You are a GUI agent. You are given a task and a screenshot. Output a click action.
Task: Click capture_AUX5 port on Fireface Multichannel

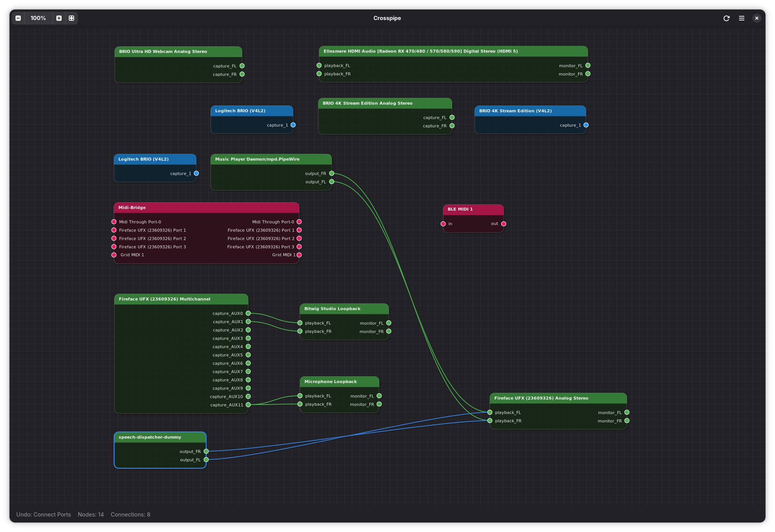coord(248,355)
